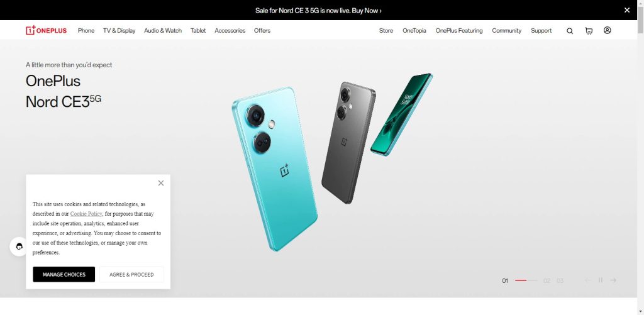Open the Community menu item

pos(506,30)
